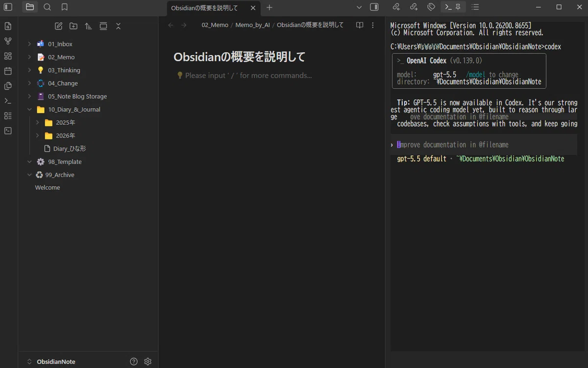Open terminal using bottom ribbon icon

8,131
